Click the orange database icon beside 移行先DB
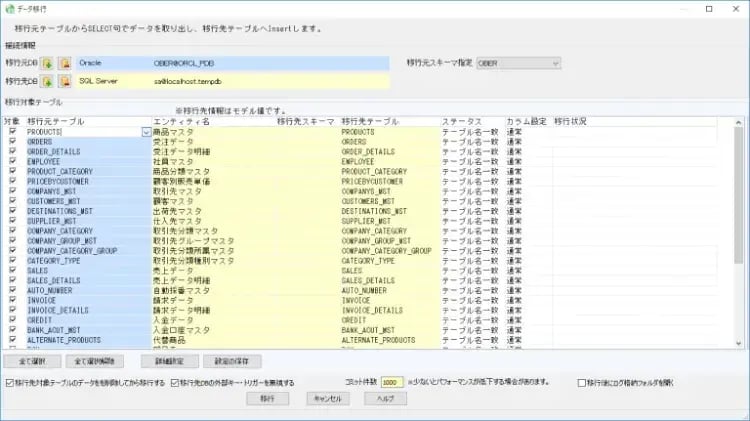The height and width of the screenshot is (421, 750). 64,80
